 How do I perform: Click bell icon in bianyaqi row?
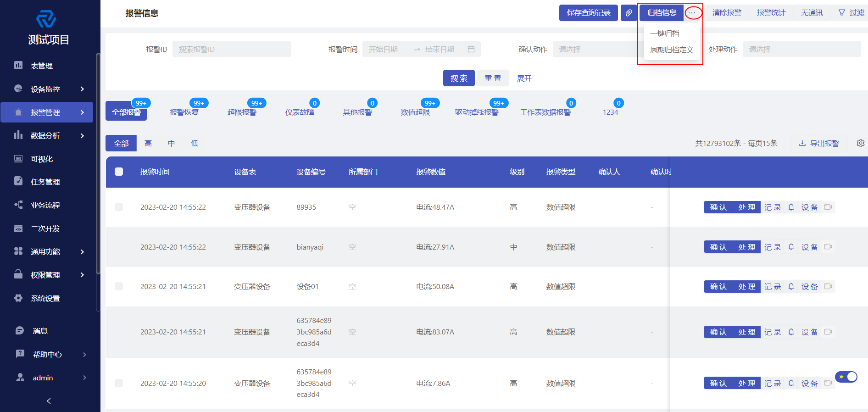click(791, 247)
